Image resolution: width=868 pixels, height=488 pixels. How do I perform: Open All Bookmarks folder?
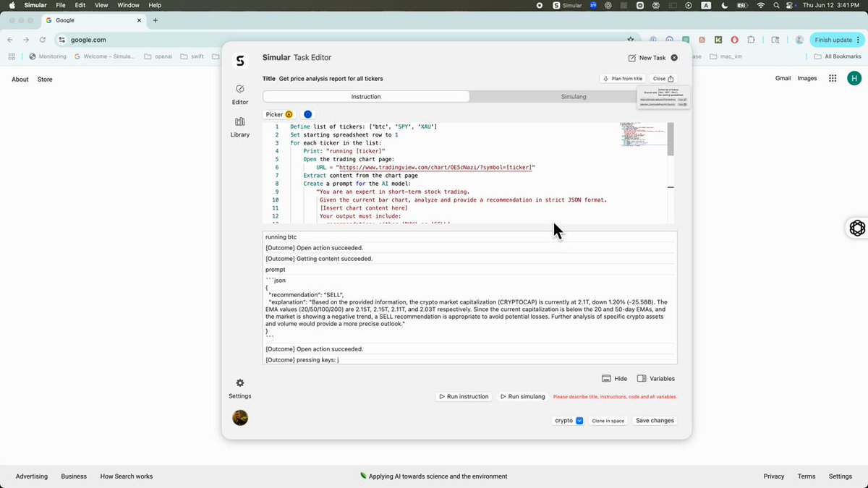tap(838, 56)
